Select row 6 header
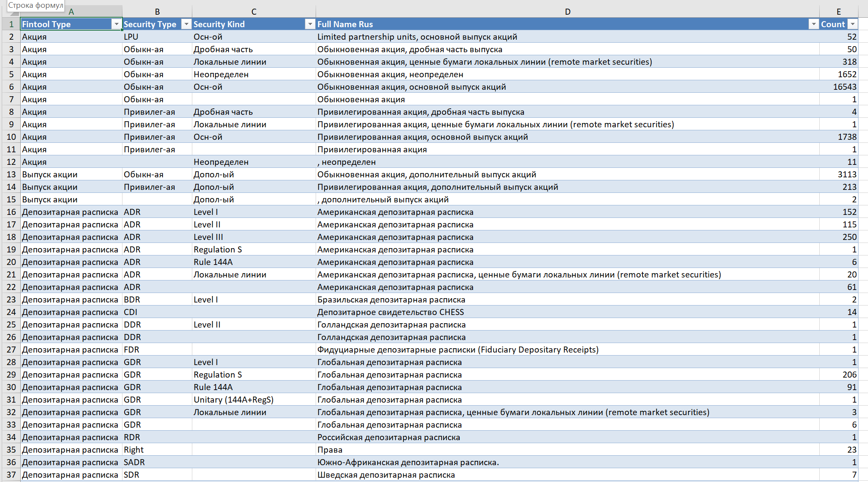 [11, 87]
